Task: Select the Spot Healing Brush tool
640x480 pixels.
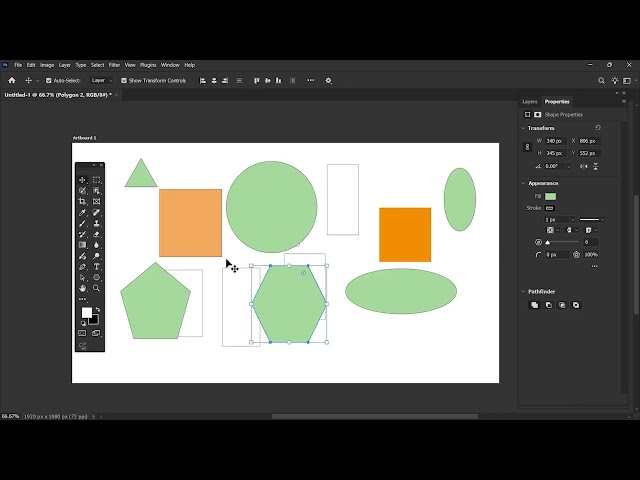Action: 96,212
